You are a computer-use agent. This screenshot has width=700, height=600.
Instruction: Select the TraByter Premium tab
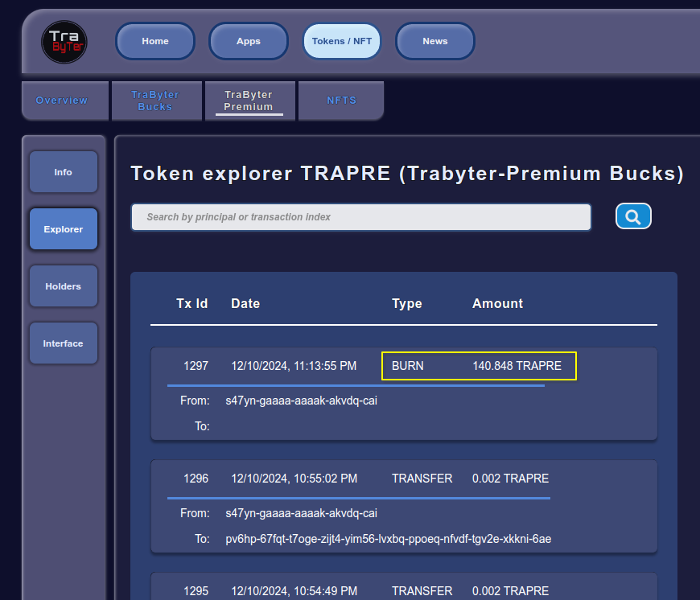coord(249,101)
